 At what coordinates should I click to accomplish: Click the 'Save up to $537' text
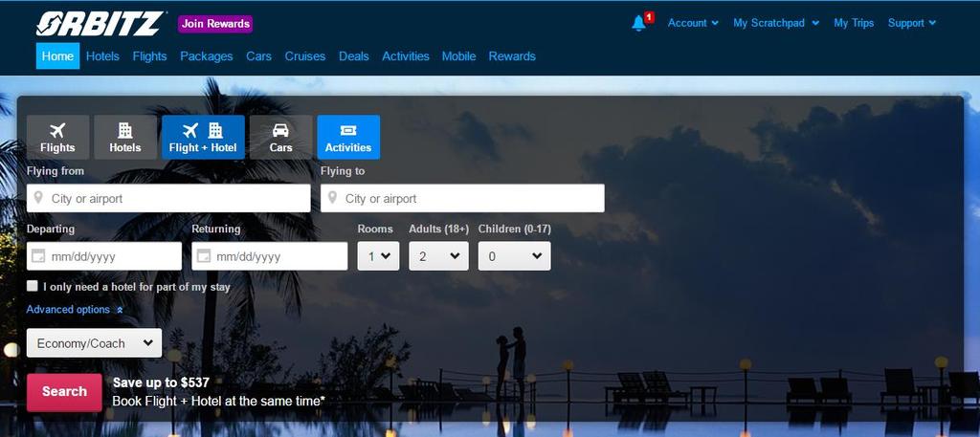click(x=161, y=382)
